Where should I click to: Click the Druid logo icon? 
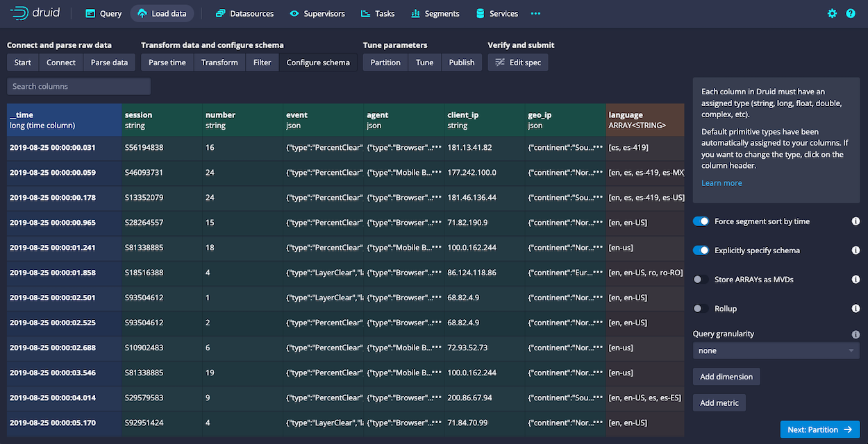[18, 13]
